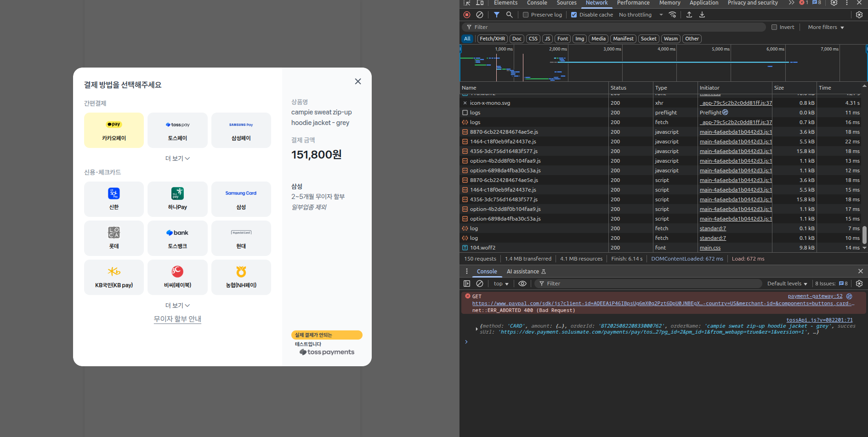The width and height of the screenshot is (868, 437).
Task: Import HAR file upload icon
Action: [x=689, y=15]
